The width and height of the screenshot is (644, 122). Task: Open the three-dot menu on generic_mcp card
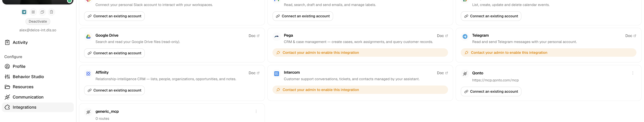256,112
